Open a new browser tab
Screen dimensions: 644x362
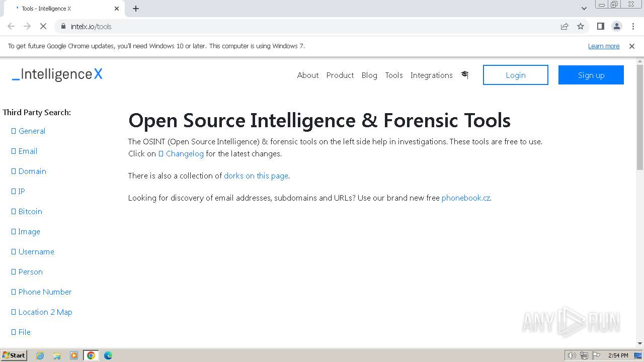(136, 9)
